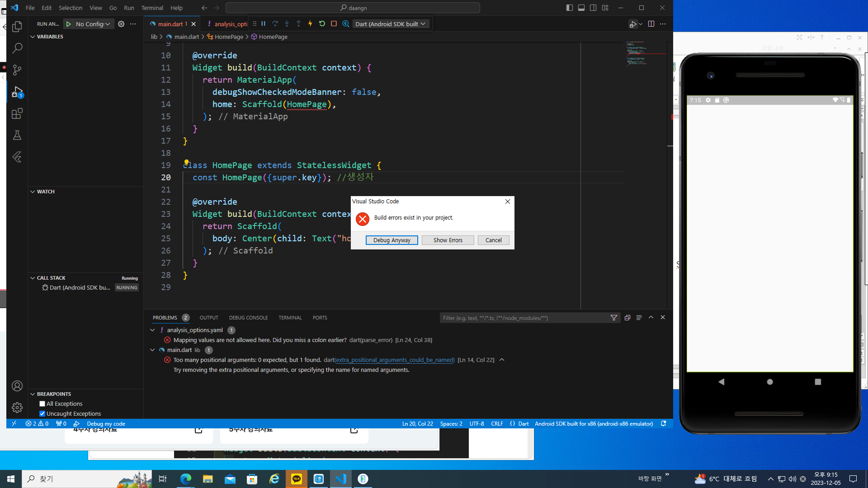Viewport: 868px width, 488px height.
Task: Open the extra_positional_arguments_could_be_named link
Action: pos(395,360)
